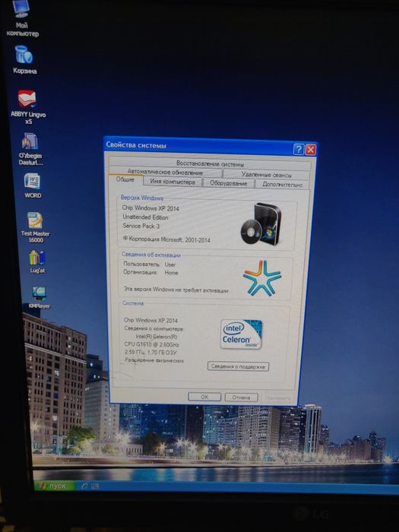399x532 pixels.
Task: Open the Оборудование tab
Action: tap(228, 183)
